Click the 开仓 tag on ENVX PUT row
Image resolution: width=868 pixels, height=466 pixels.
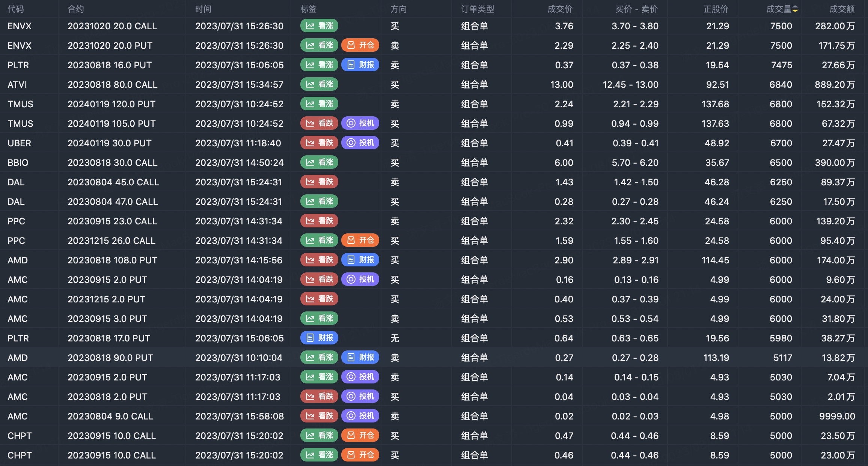click(x=360, y=45)
